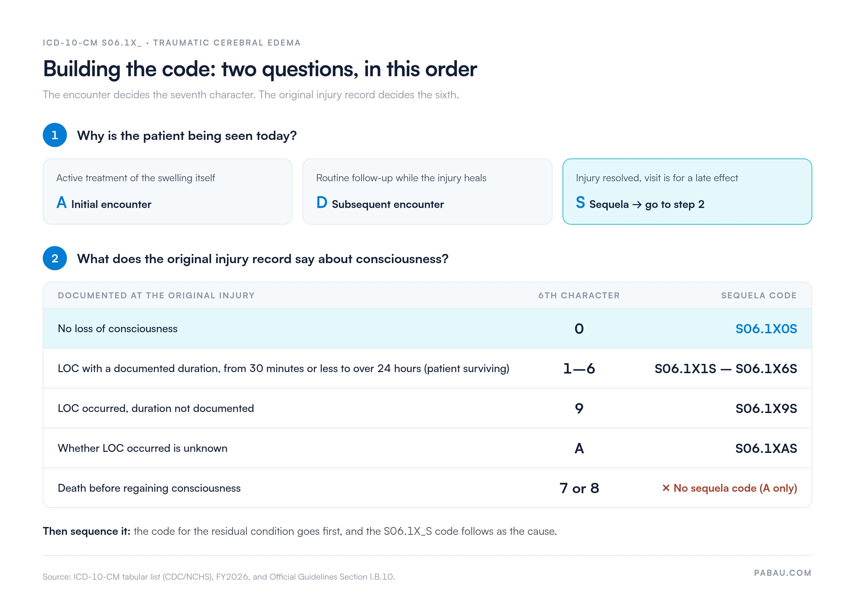Image resolution: width=855 pixels, height=616 pixels.
Task: Open the PABAU.COM link
Action: (783, 573)
